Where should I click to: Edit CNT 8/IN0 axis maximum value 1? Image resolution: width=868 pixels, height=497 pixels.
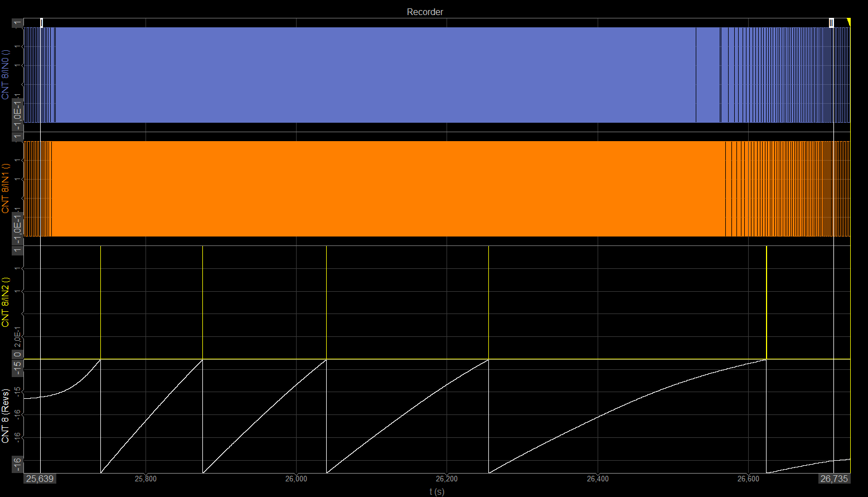coord(18,23)
